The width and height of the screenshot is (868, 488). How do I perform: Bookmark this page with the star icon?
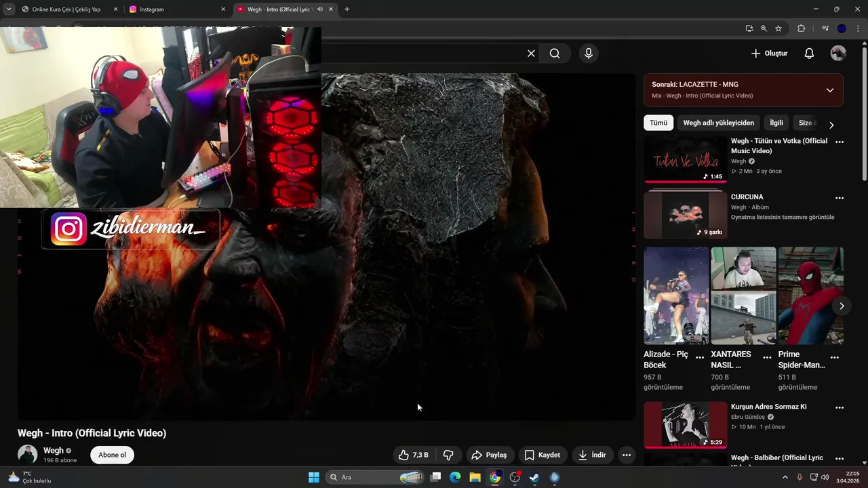(x=778, y=28)
